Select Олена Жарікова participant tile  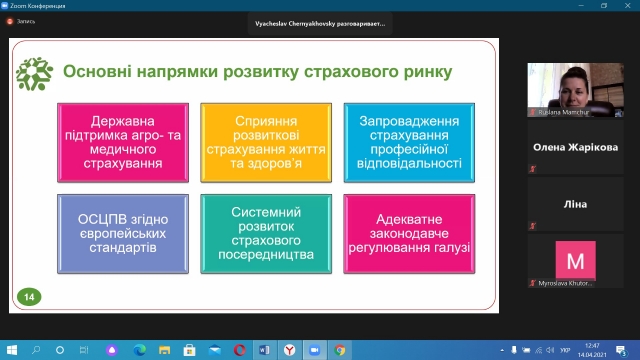point(576,147)
